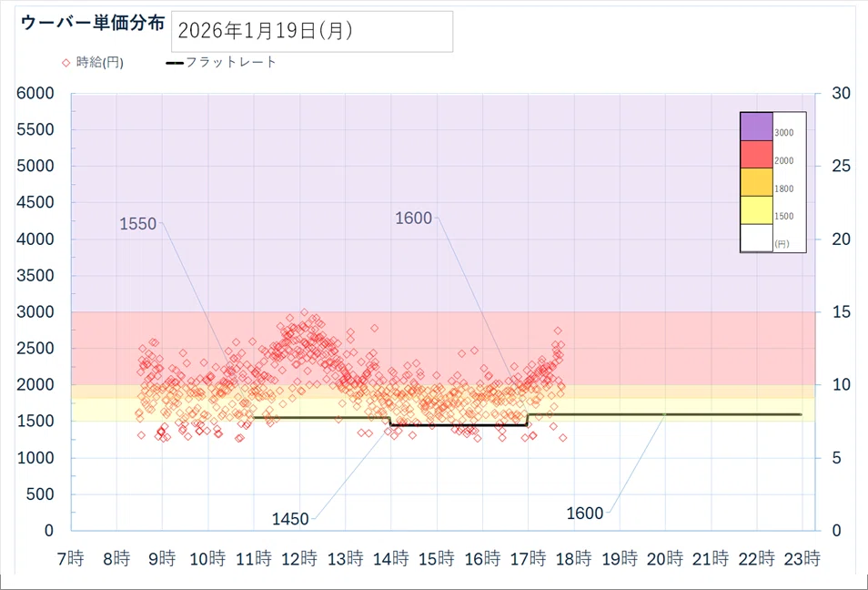Click the red diamond marker beside 時給(円)
868x590 pixels.
(x=66, y=63)
